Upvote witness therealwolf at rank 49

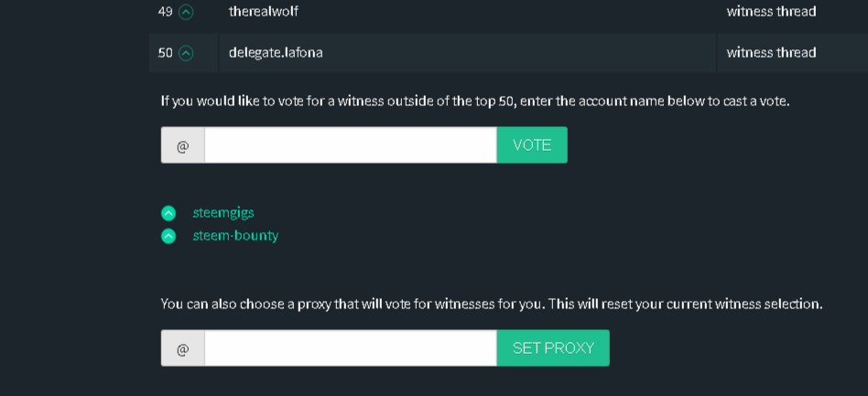(x=186, y=12)
